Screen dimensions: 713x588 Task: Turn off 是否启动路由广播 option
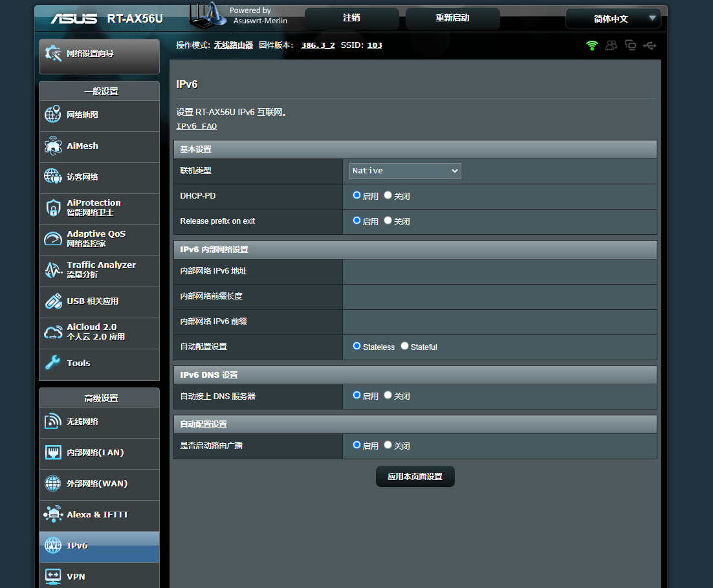point(388,445)
